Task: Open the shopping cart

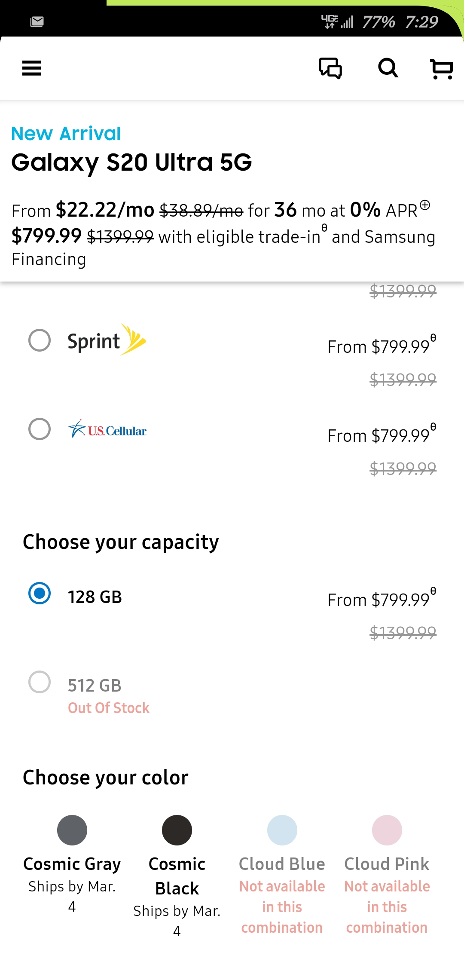Action: [442, 69]
